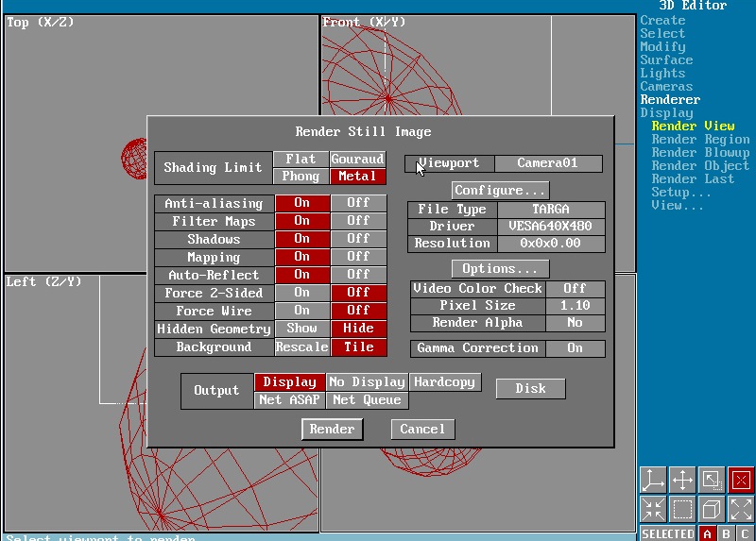This screenshot has width=756, height=541.
Task: Click the full-screen viewport toggle icon
Action: coord(712,480)
